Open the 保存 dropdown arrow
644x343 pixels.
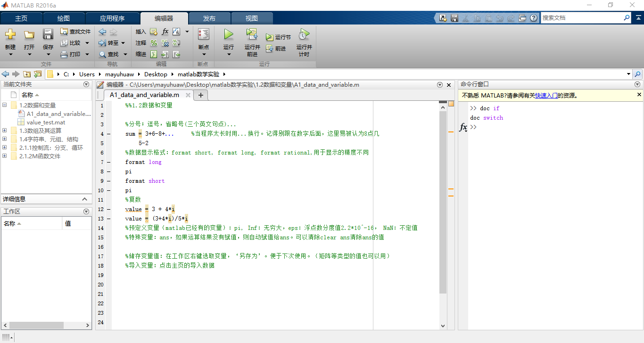pos(48,54)
